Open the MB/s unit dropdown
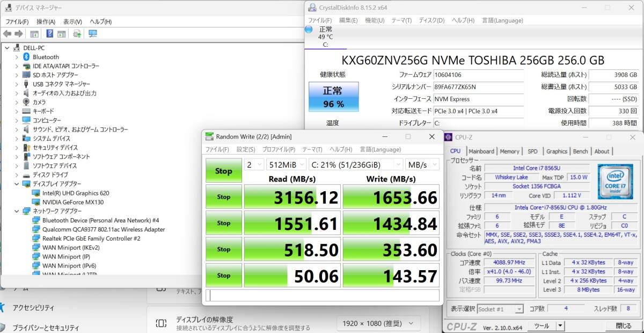This screenshot has height=333, width=644. click(422, 165)
